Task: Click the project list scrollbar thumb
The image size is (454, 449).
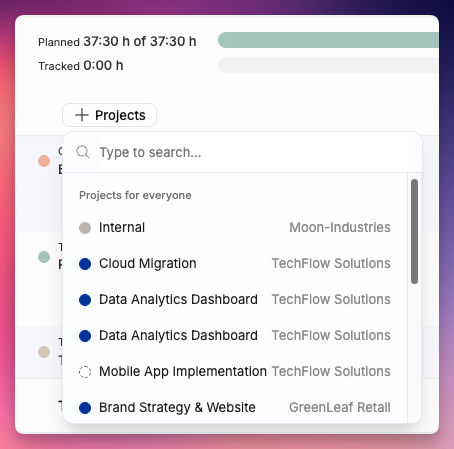Action: (414, 231)
